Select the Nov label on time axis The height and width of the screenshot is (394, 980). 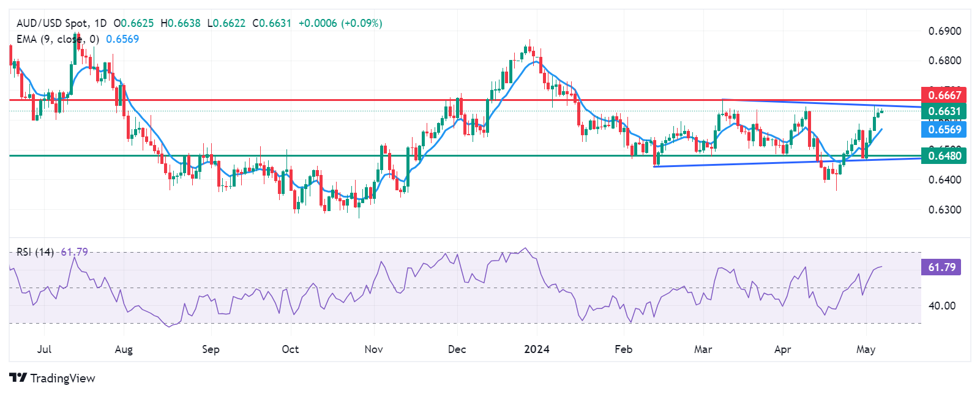tap(373, 349)
